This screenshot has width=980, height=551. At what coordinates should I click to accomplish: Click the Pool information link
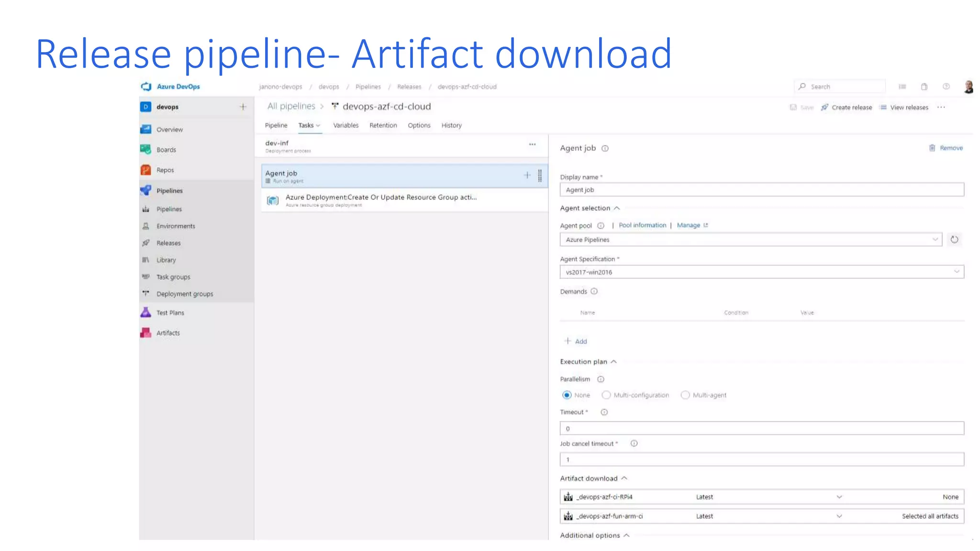tap(642, 225)
